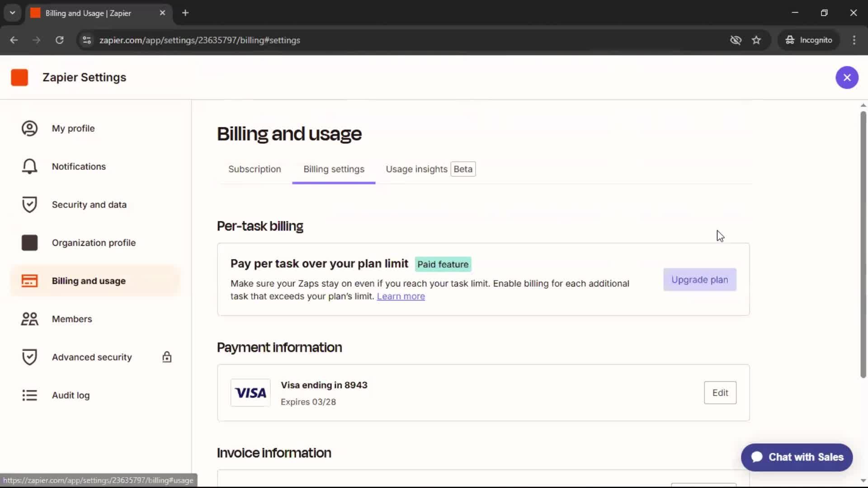Click the Billing and usage card icon
Viewport: 868px width, 488px height.
(x=29, y=281)
